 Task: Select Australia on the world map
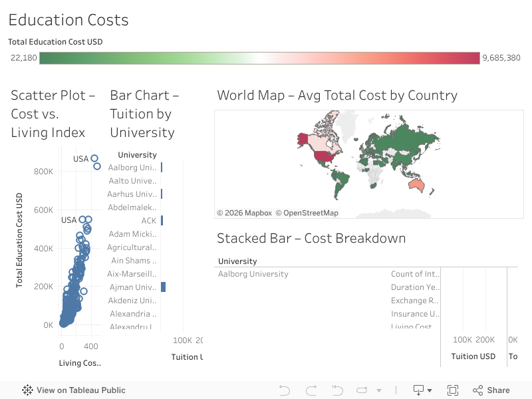click(x=418, y=184)
